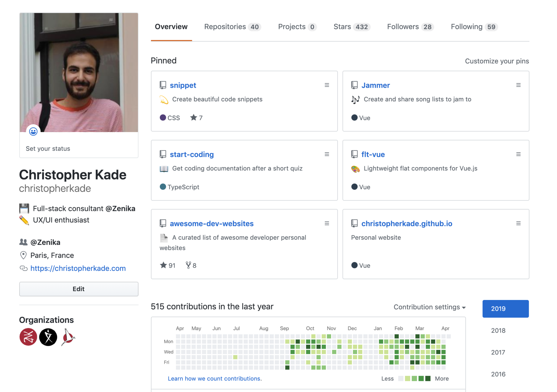This screenshot has width=557, height=392.
Task: Click the snippet repository book icon
Action: pyautogui.click(x=163, y=85)
